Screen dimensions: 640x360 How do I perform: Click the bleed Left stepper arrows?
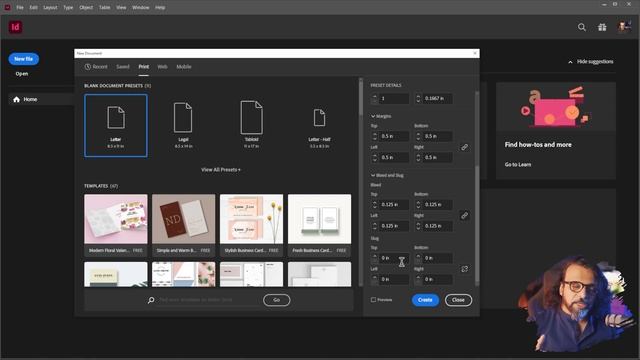[x=375, y=226]
